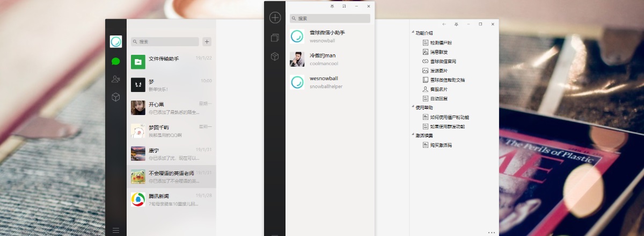
Task: Open the cube icon in WeChat left sidebar
Action: click(115, 97)
